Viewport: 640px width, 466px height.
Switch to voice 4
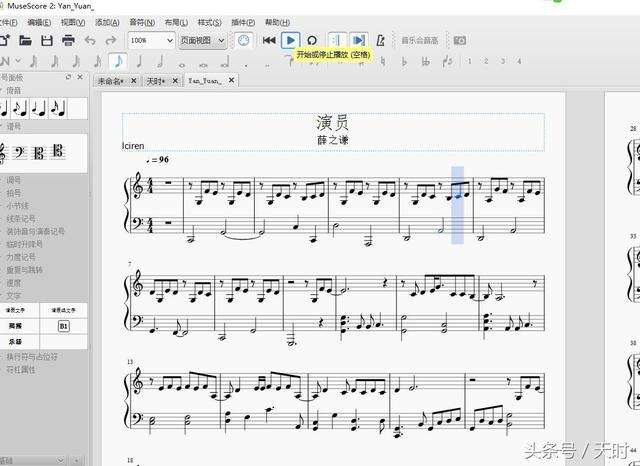pyautogui.click(x=519, y=61)
